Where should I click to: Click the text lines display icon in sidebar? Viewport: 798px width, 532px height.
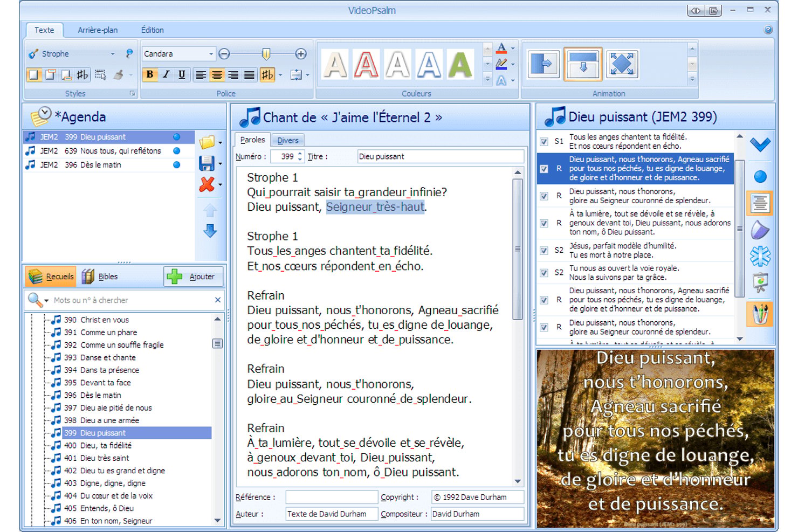[x=760, y=203]
